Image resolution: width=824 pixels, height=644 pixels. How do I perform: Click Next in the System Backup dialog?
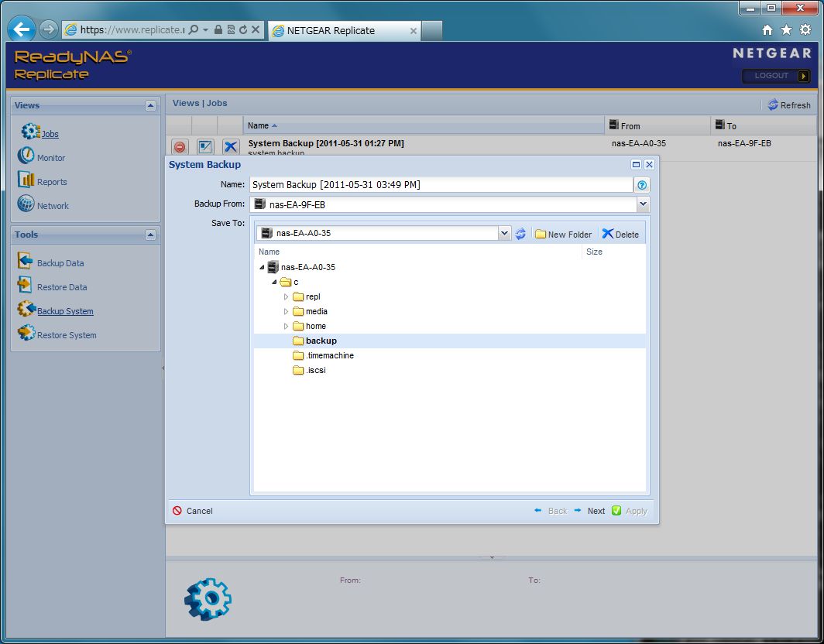click(589, 511)
